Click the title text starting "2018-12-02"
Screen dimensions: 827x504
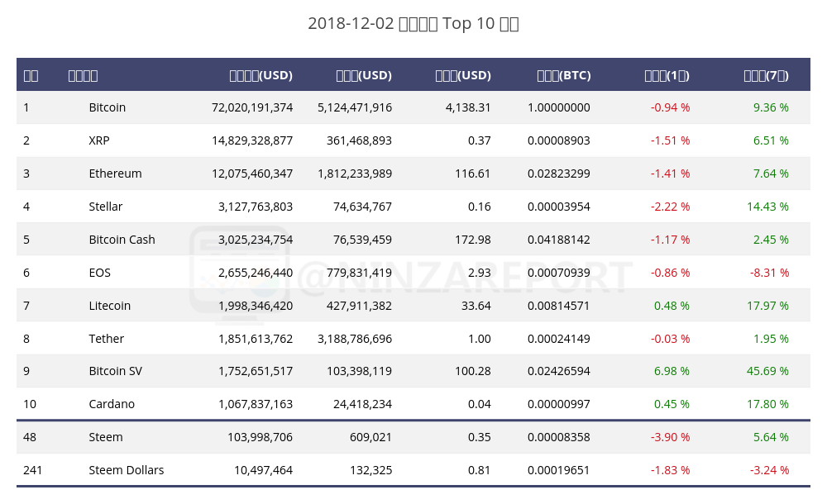(413, 24)
